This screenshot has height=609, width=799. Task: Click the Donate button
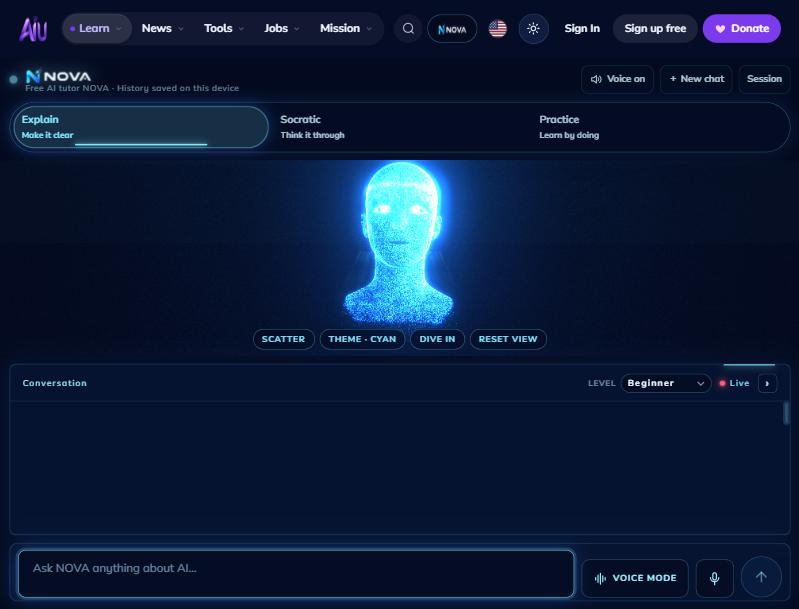741,29
